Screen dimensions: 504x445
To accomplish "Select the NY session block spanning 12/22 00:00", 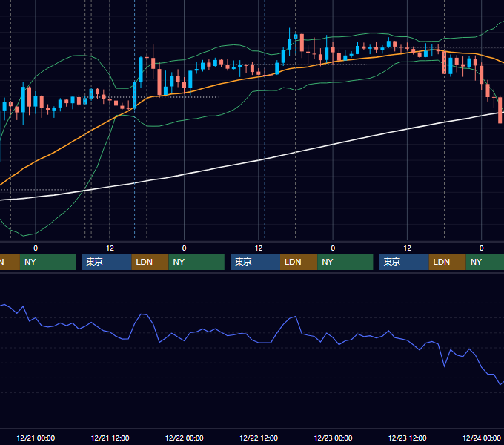I will coord(196,262).
